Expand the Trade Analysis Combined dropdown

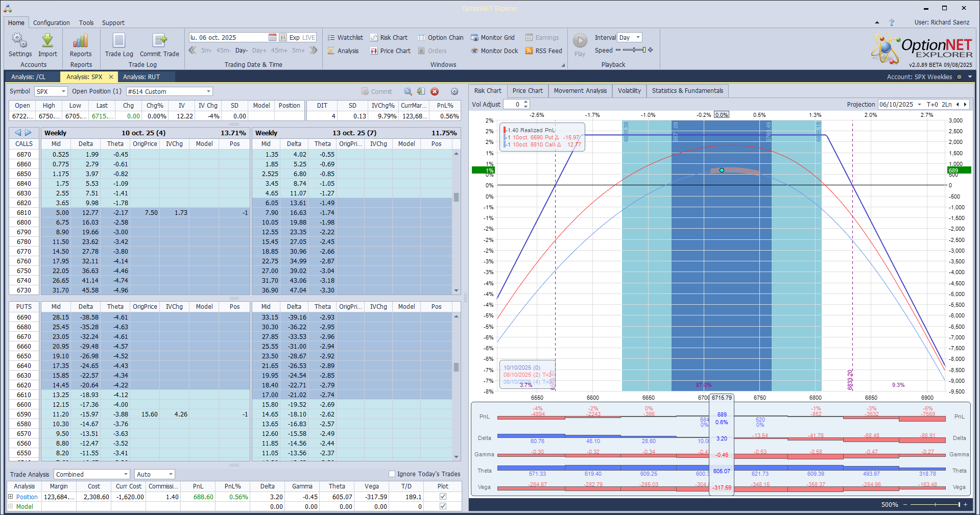click(126, 474)
